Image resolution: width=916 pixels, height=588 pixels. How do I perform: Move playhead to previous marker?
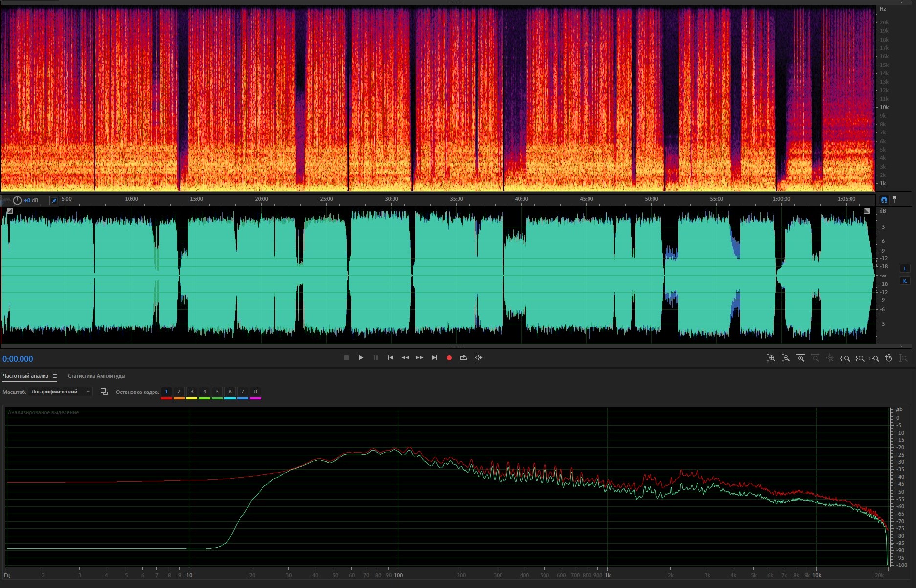tap(390, 358)
